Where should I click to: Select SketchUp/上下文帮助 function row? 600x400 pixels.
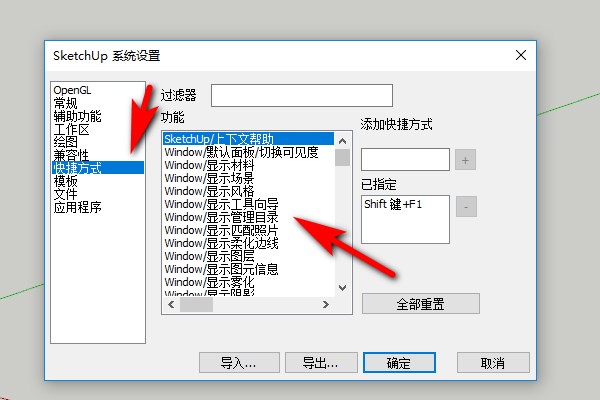click(248, 139)
